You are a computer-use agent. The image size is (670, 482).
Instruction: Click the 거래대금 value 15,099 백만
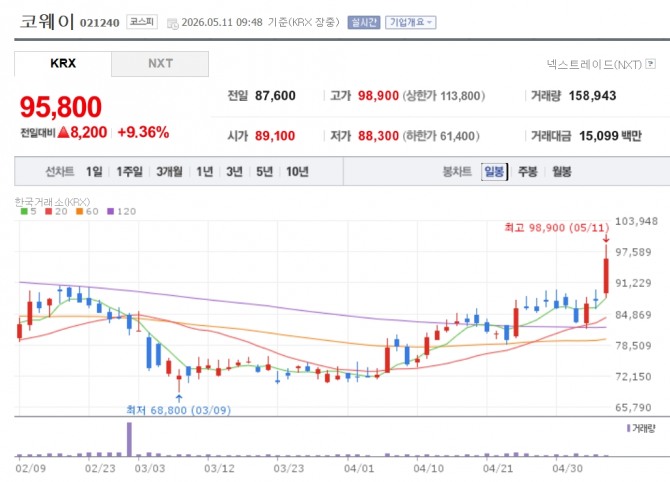point(610,136)
